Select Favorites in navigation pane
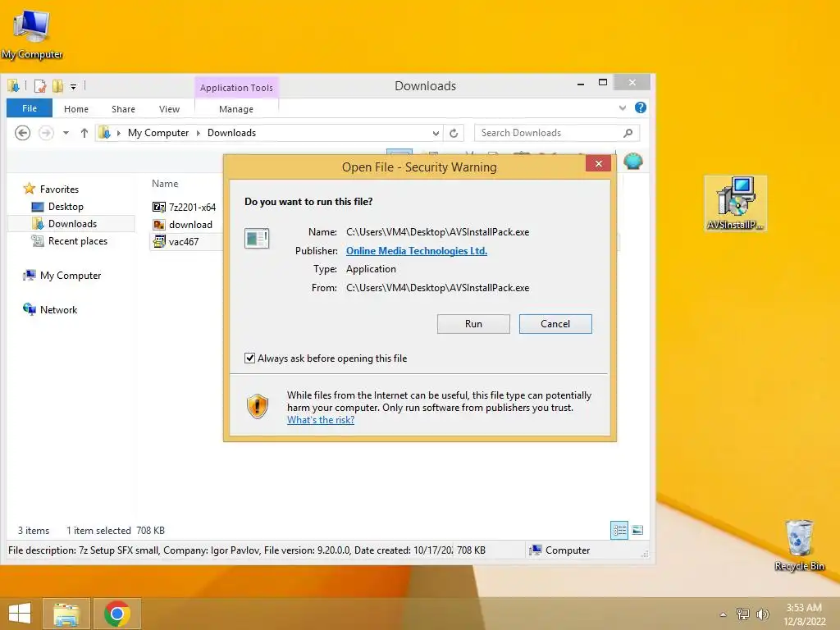840x630 pixels. (59, 189)
